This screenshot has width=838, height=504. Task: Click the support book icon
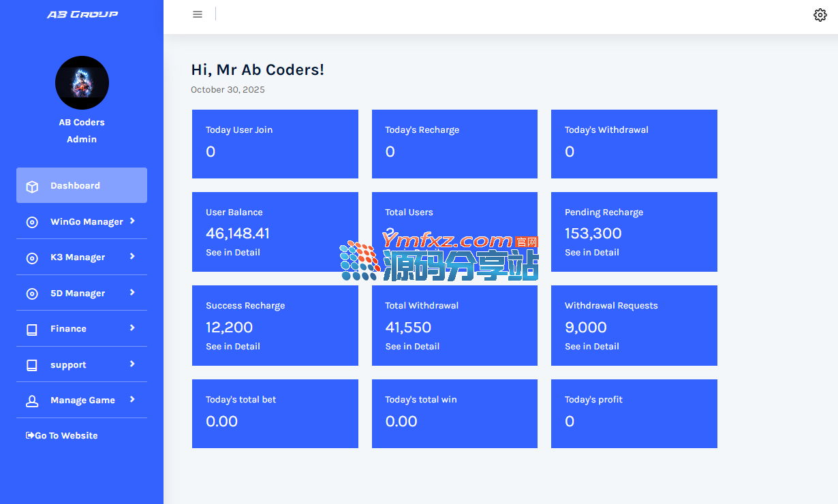[x=32, y=365]
